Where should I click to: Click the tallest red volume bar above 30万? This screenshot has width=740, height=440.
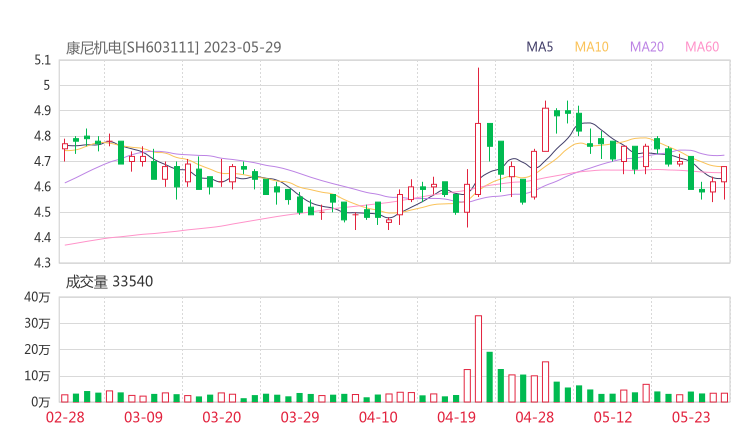pyautogui.click(x=478, y=359)
